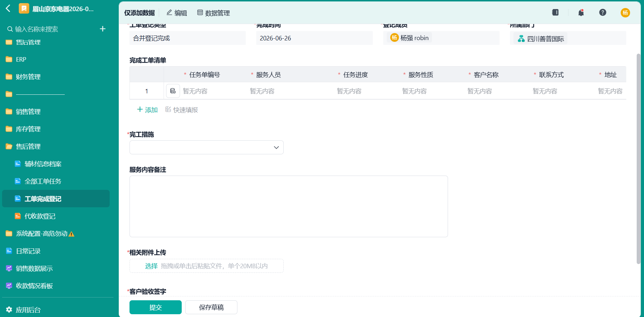
Task: Click 服务性质 column header
Action: point(421,75)
